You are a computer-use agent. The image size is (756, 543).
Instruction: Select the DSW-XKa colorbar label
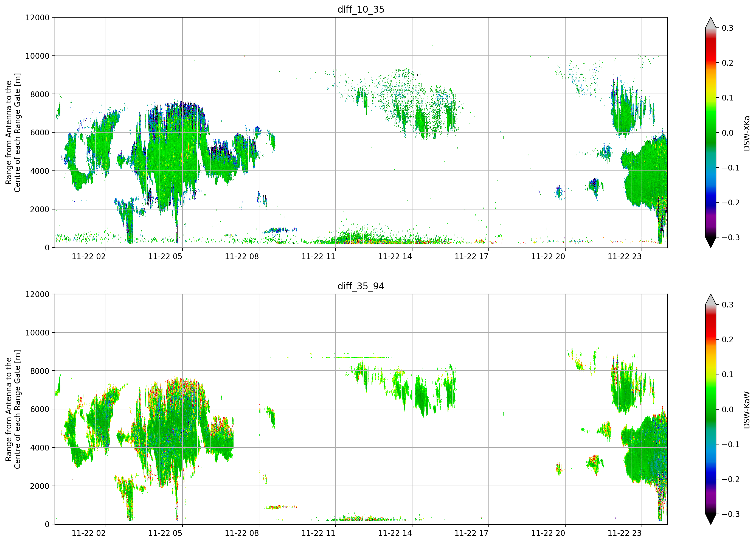tap(746, 133)
